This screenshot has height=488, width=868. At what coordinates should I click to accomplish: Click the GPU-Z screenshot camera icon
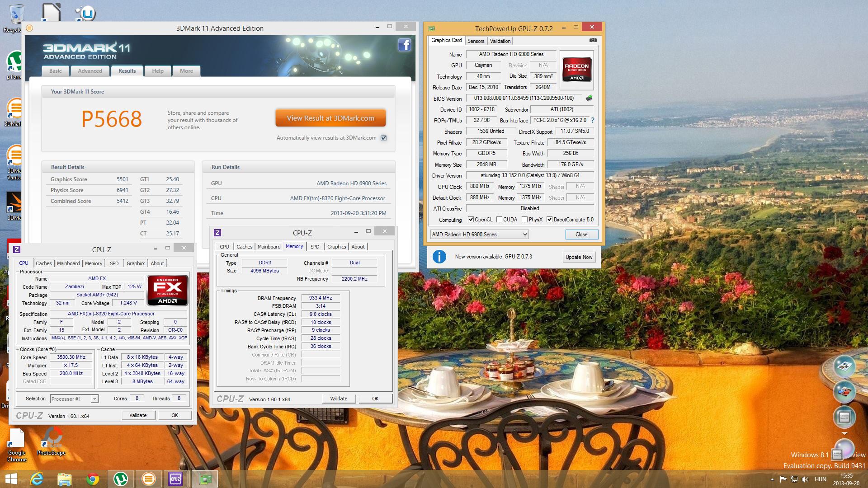pos(593,40)
